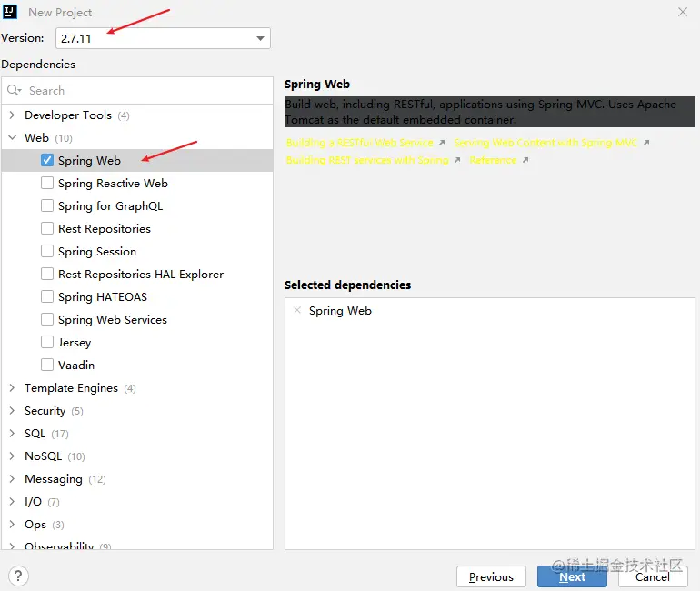Open the help question mark button

click(18, 576)
